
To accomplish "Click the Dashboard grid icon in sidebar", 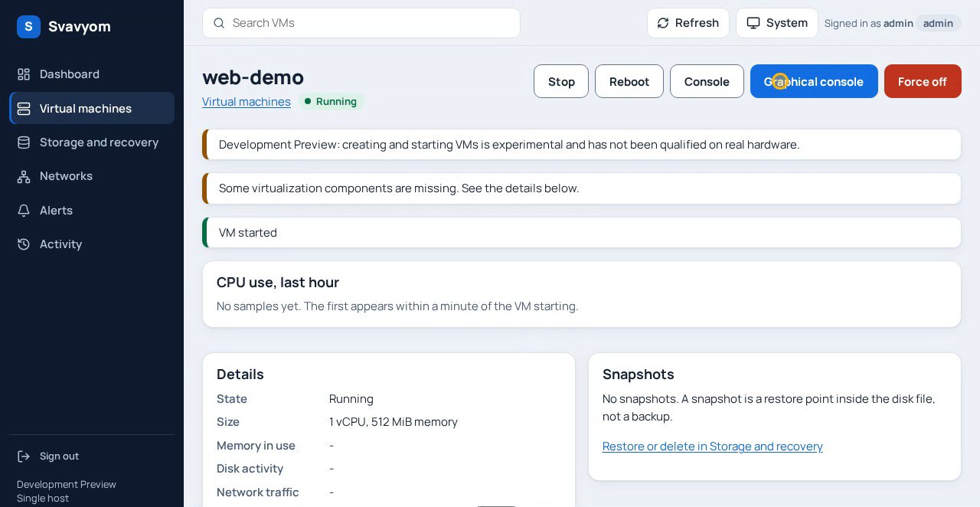I will (x=24, y=74).
